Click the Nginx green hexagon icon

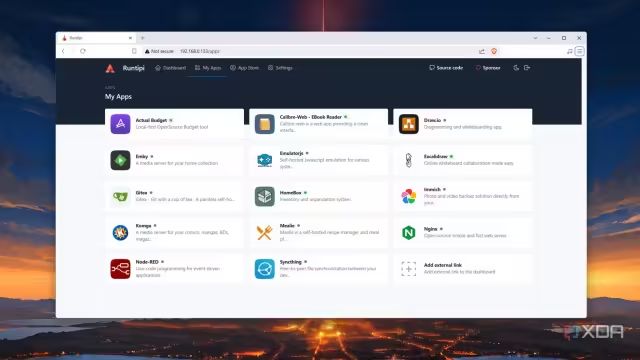coord(409,233)
